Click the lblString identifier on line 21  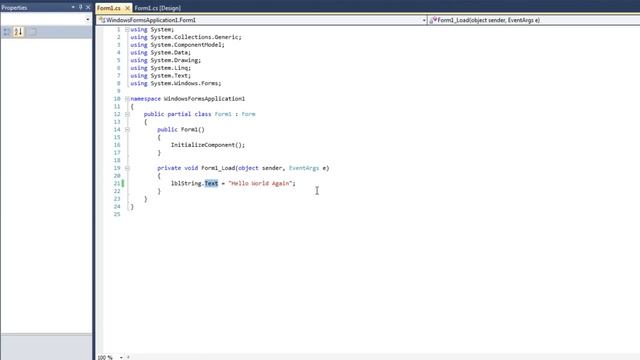point(186,183)
